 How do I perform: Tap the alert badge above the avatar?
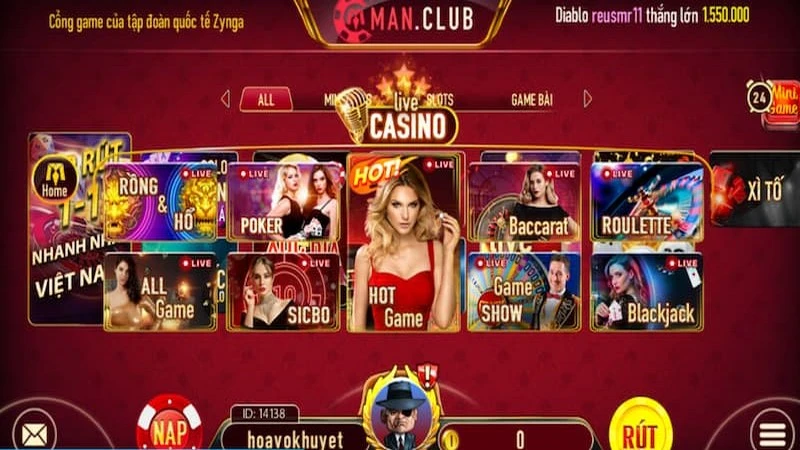click(427, 374)
